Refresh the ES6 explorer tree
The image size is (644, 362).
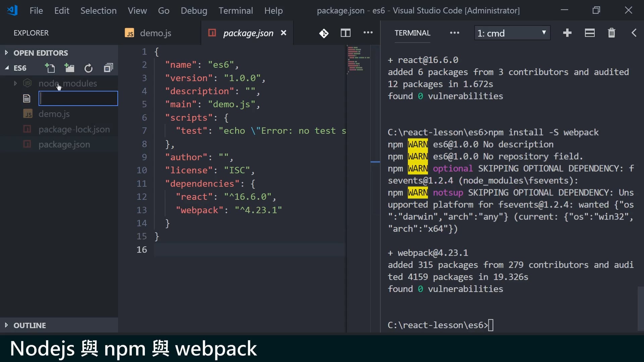89,68
